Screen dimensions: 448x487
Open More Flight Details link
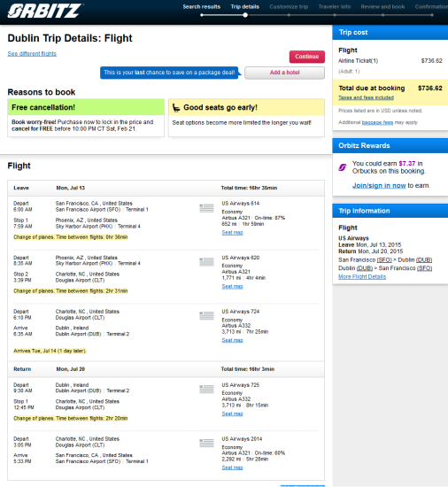pyautogui.click(x=362, y=277)
